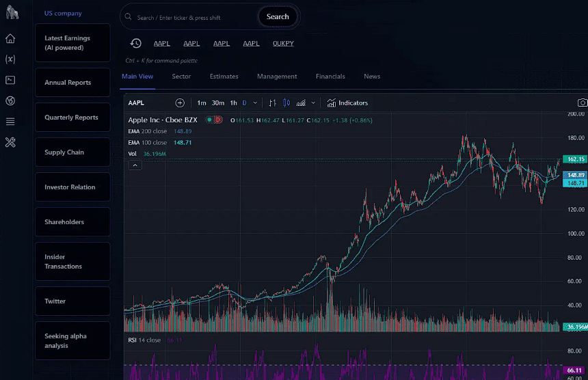
Task: Open Annual Reports
Action: (x=72, y=83)
